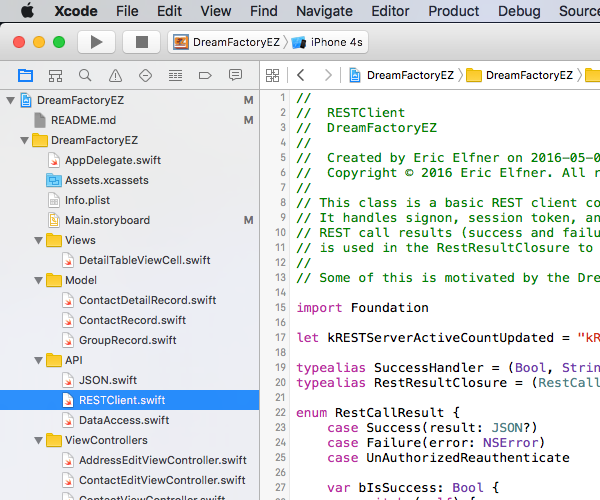Screen dimensions: 600x500
Task: Go back in editor history
Action: [x=301, y=75]
